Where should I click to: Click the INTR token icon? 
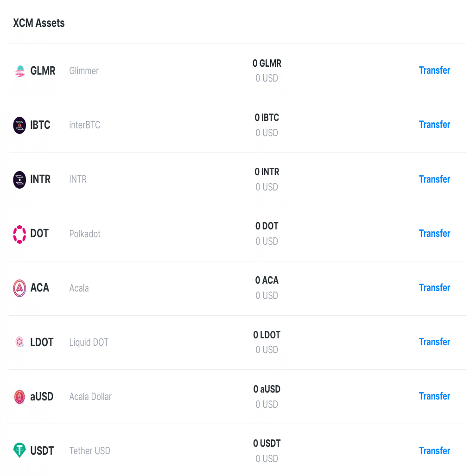coord(19,179)
